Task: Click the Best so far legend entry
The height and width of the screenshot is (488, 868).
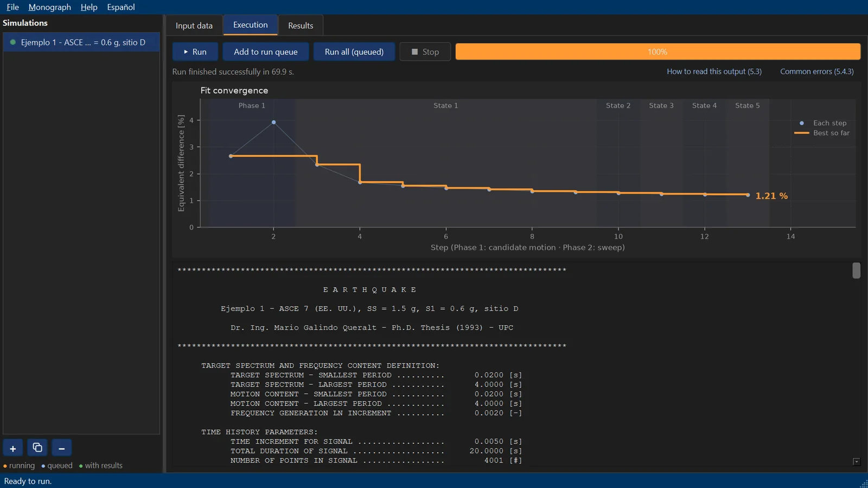Action: coord(822,133)
